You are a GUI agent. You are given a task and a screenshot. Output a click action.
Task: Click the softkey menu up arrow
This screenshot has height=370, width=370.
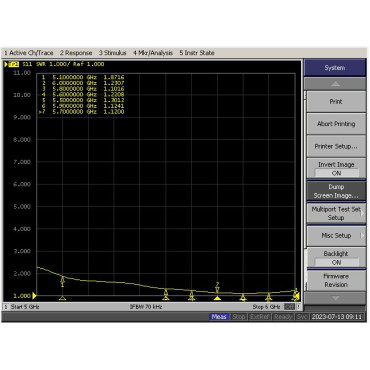pyautogui.click(x=335, y=84)
